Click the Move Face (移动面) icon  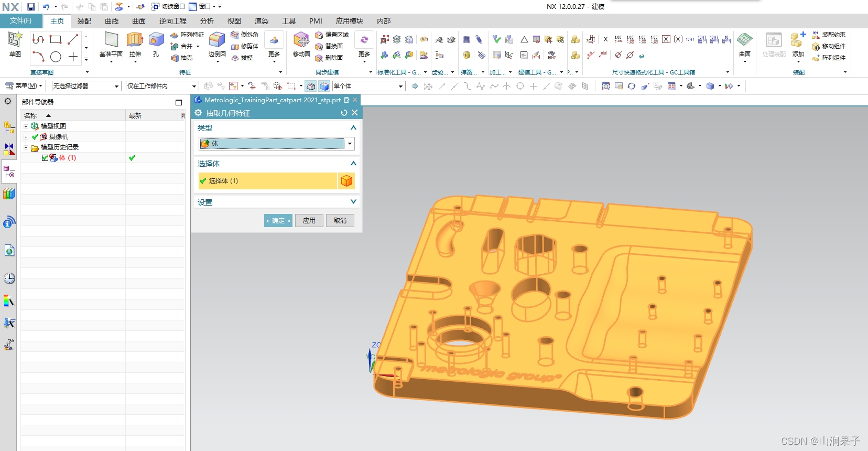pos(301,40)
